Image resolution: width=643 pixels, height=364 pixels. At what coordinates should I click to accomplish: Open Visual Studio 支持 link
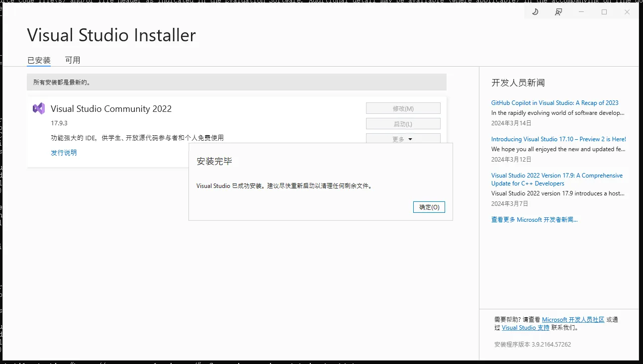[526, 328]
